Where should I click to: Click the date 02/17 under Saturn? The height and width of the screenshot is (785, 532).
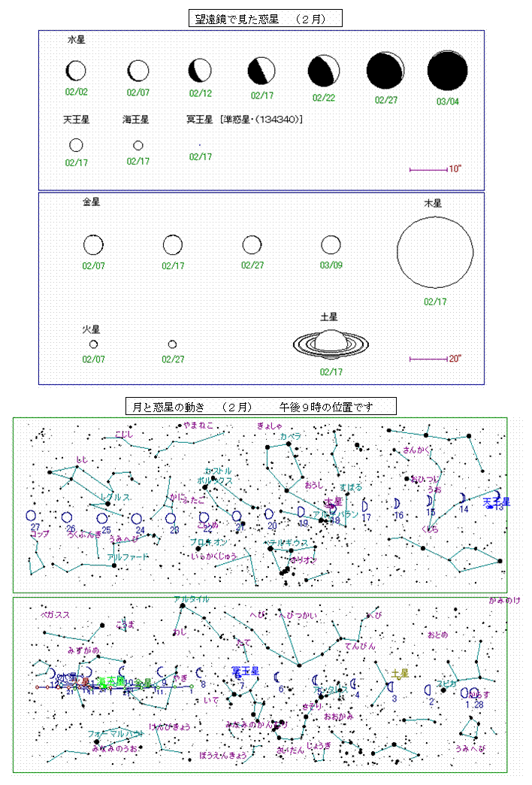click(331, 372)
